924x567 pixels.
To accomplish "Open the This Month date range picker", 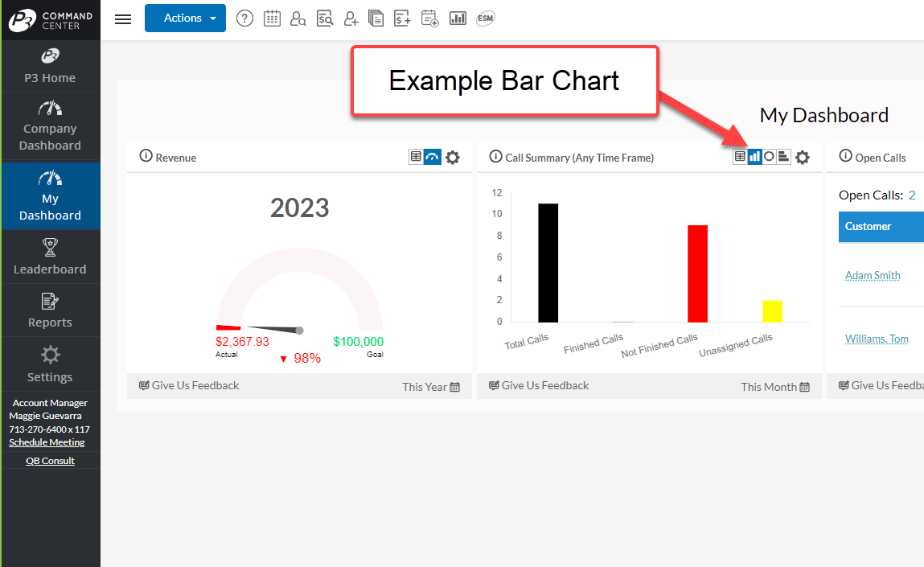I will [x=775, y=387].
